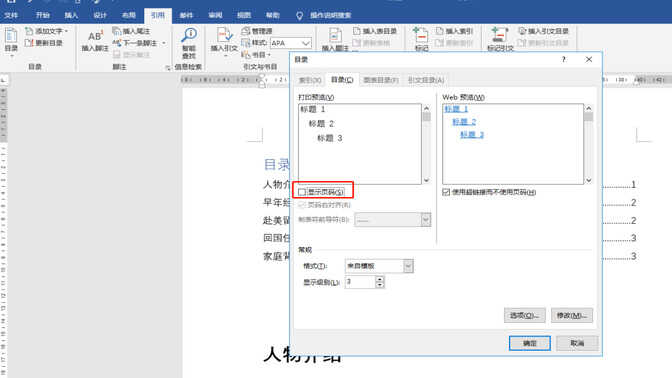Select the 索引 tab in the dialog

pyautogui.click(x=310, y=80)
